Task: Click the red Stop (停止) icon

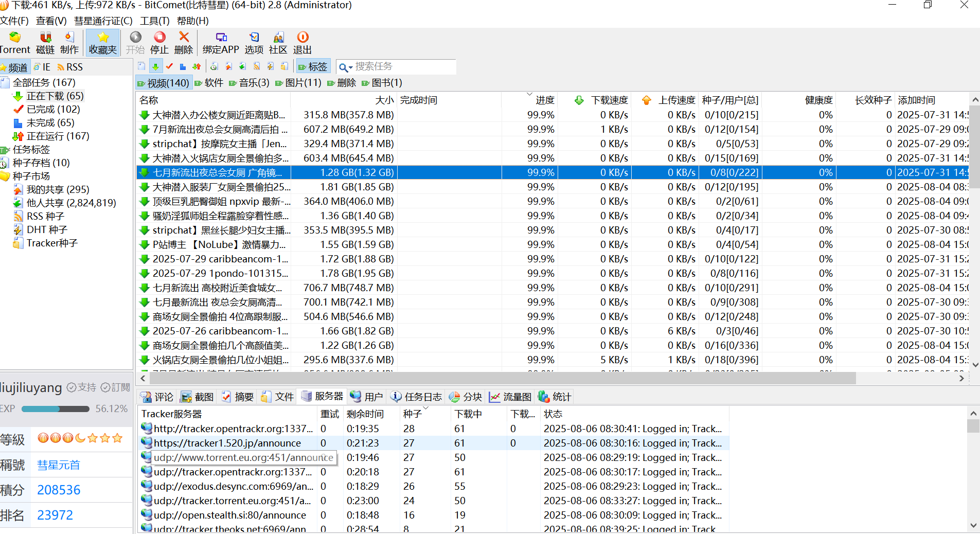Action: [x=159, y=42]
